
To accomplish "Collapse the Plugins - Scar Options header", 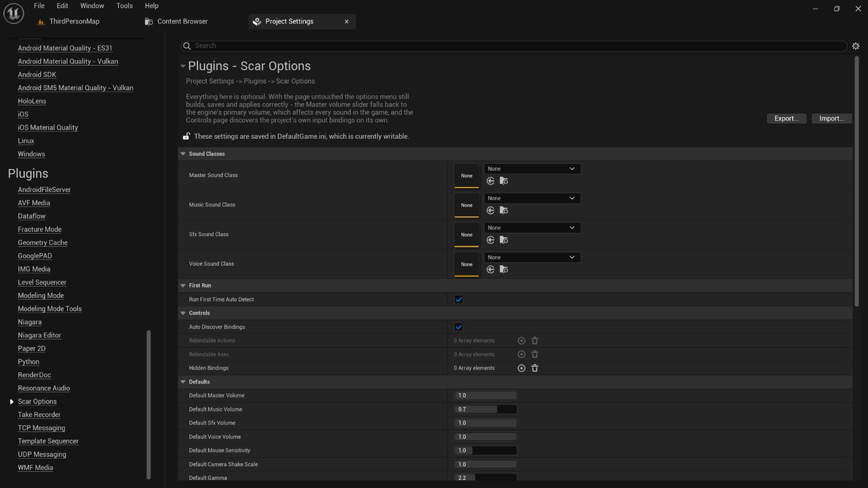I will tap(183, 66).
